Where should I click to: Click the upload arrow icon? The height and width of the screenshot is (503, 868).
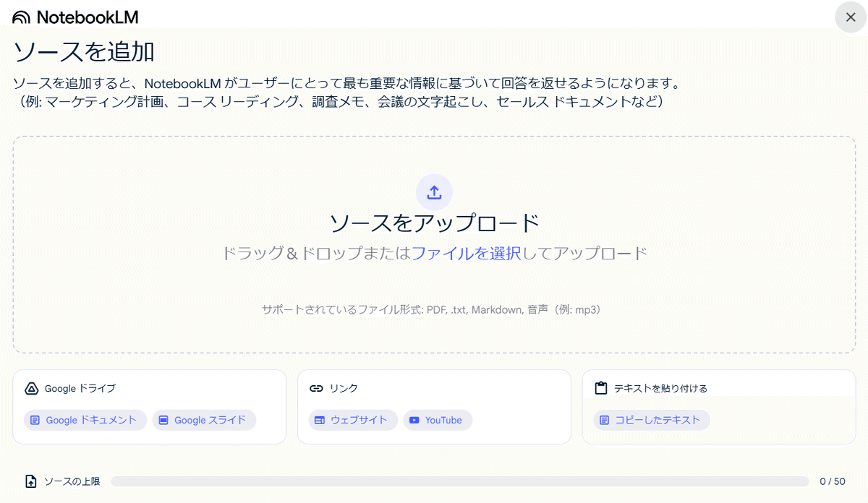click(434, 192)
